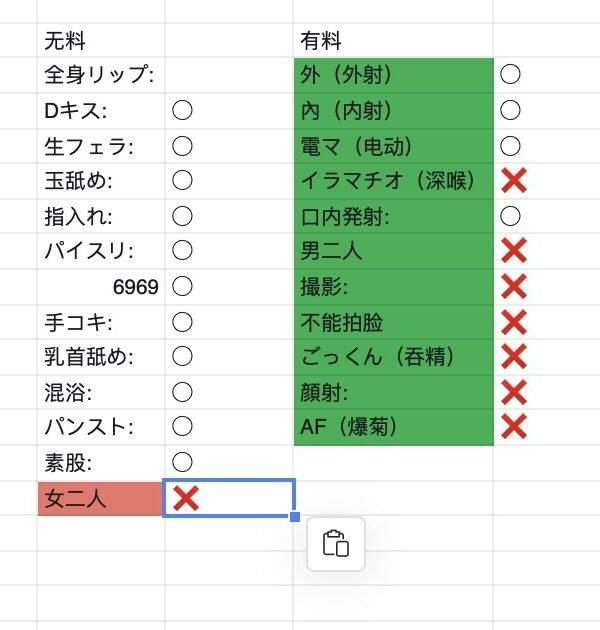The image size is (600, 630).
Task: Select the circle mark beside 6969
Action: (x=182, y=287)
